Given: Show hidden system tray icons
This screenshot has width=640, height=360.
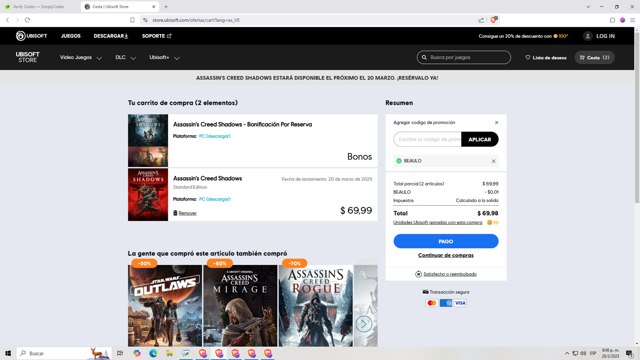Looking at the screenshot, I should tap(567, 353).
